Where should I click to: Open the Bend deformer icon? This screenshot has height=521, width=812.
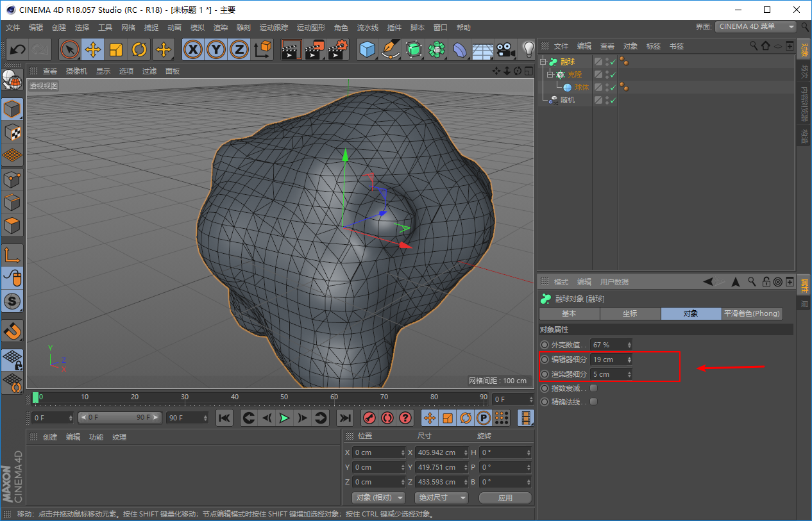(x=460, y=49)
